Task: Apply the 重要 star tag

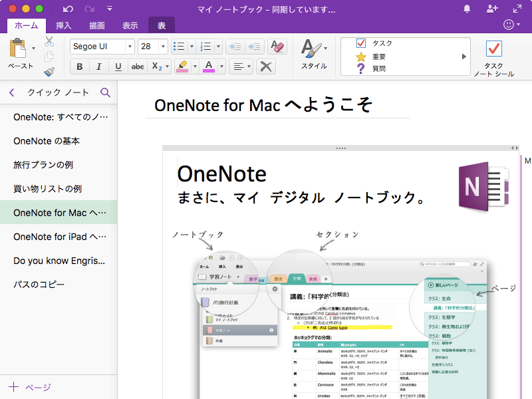Action: coord(361,56)
